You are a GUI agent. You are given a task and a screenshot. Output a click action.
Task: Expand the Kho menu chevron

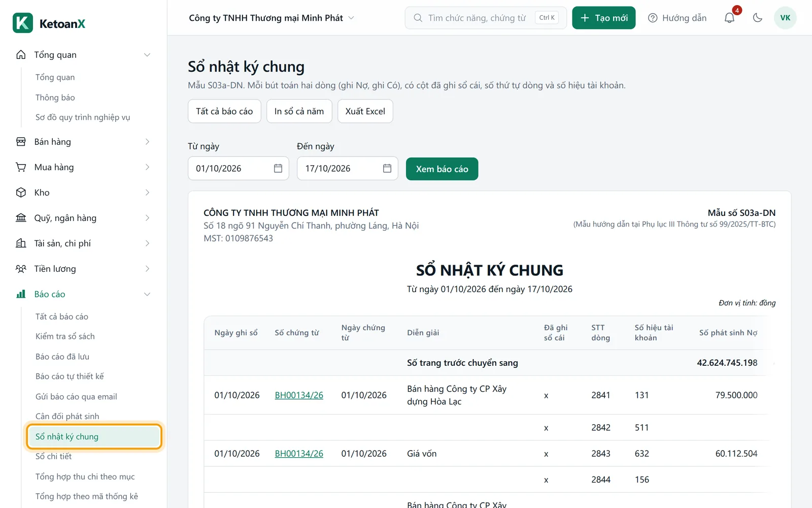coord(147,193)
